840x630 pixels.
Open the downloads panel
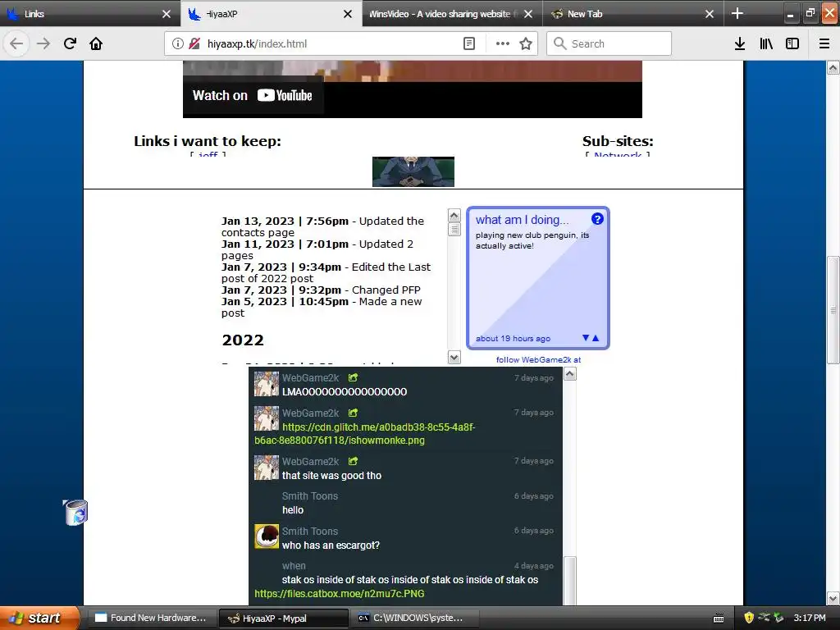click(x=740, y=43)
